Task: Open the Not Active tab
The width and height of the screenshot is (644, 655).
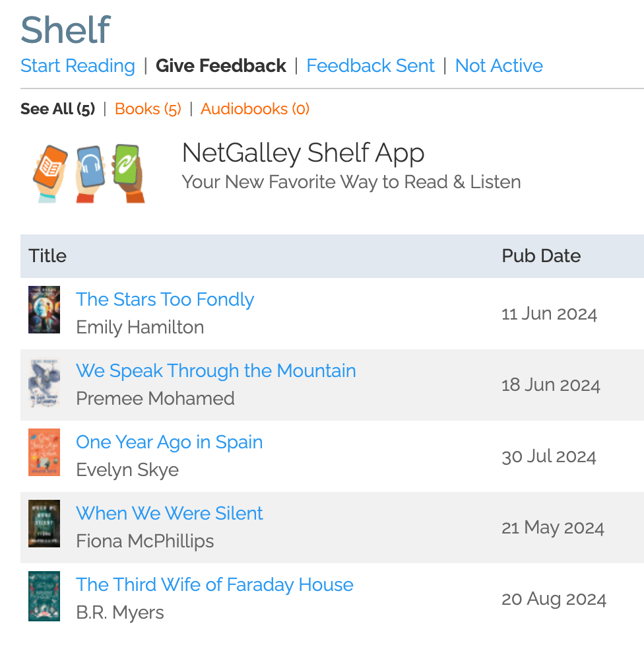Action: [x=499, y=66]
